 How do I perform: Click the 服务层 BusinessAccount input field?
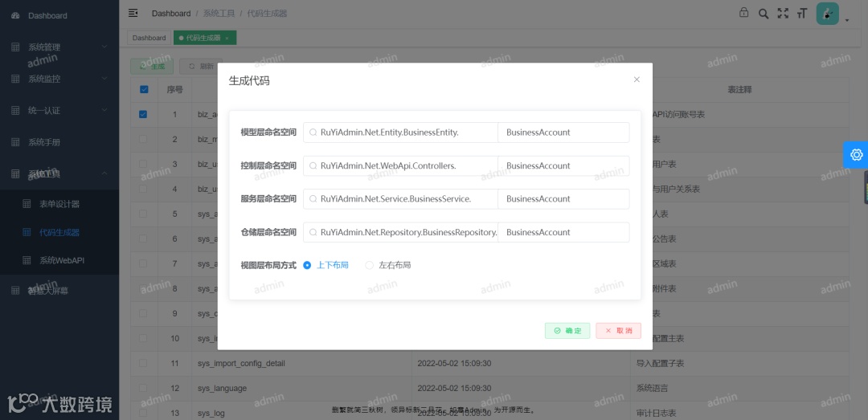coord(563,198)
